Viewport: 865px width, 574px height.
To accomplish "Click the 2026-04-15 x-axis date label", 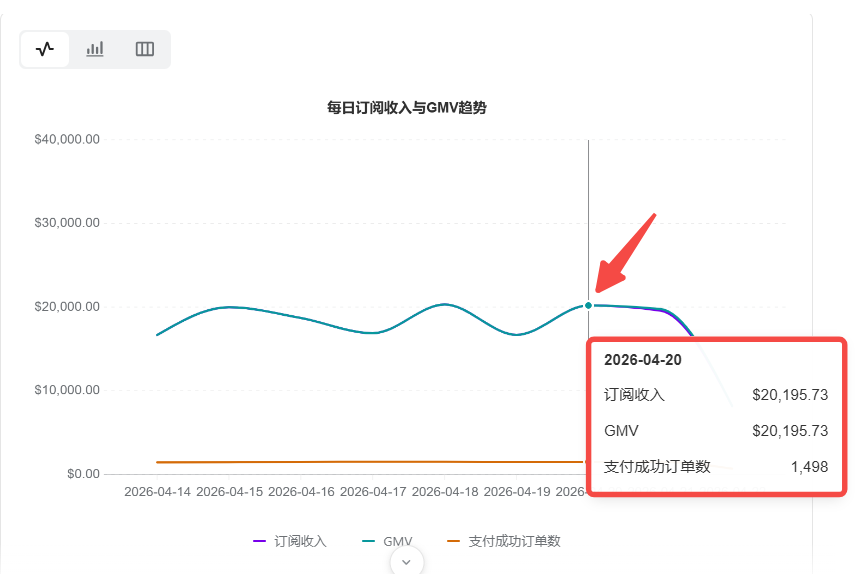I will coord(229,492).
